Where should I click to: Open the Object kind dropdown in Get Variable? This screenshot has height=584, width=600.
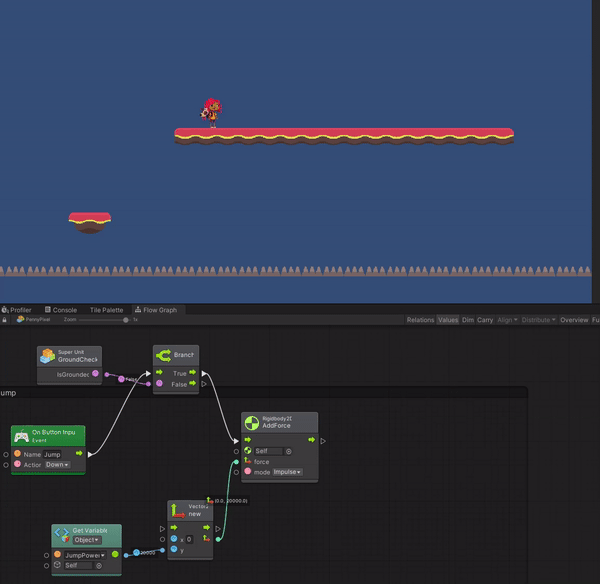(x=87, y=540)
